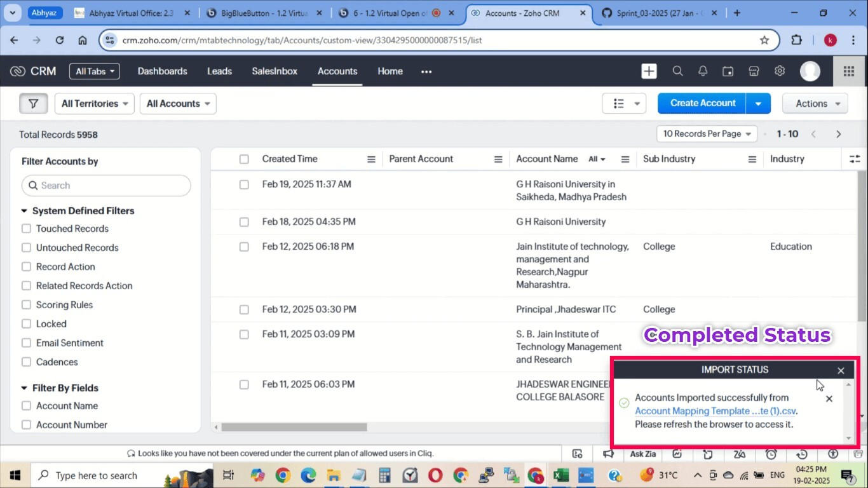Open the Actions dropdown
The width and height of the screenshot is (868, 488).
click(815, 104)
